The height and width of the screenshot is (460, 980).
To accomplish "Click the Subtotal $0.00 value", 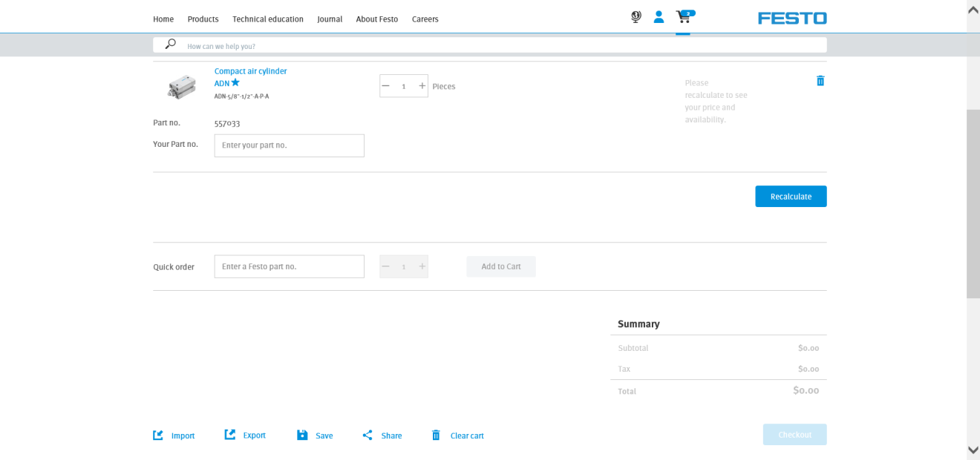I will pyautogui.click(x=808, y=348).
